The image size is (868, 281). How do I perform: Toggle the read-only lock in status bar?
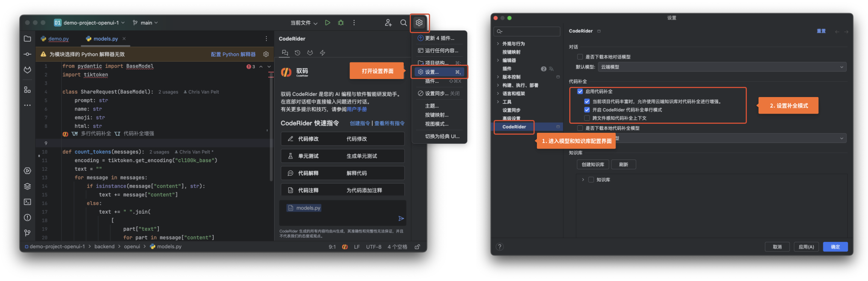417,247
